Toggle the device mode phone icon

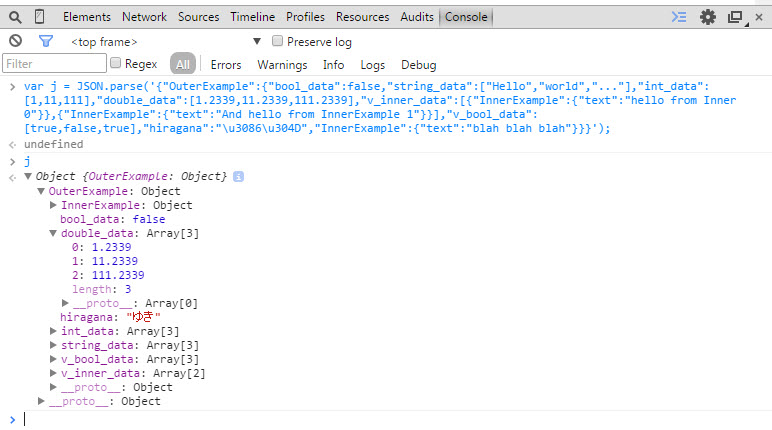(39, 17)
